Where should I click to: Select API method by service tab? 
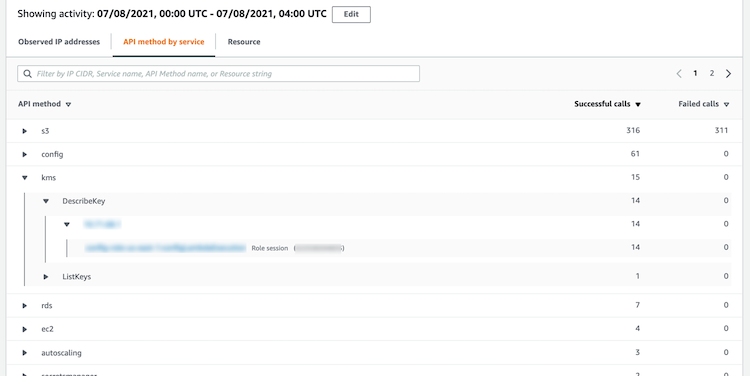[164, 42]
